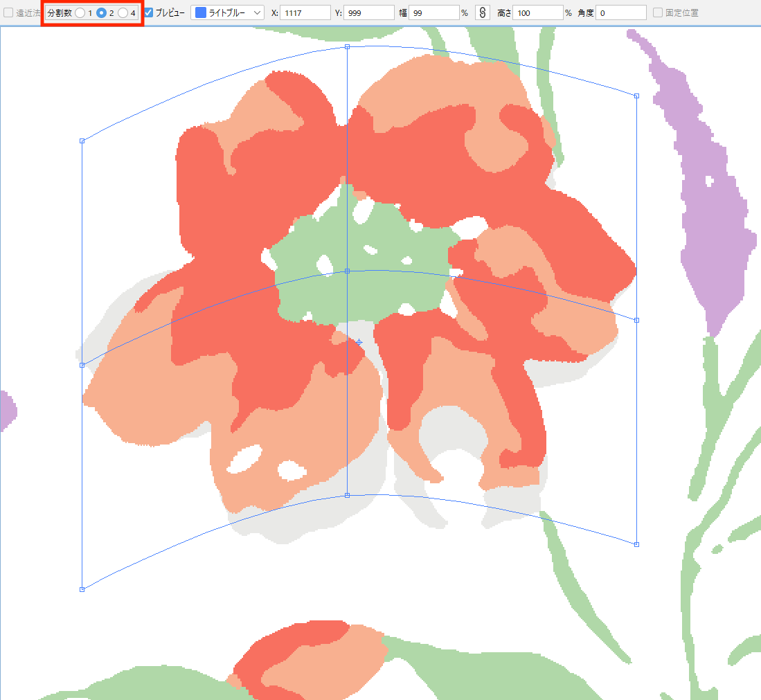Click the 角度 angle input field
Viewport: 761px width, 700px height.
click(x=620, y=12)
